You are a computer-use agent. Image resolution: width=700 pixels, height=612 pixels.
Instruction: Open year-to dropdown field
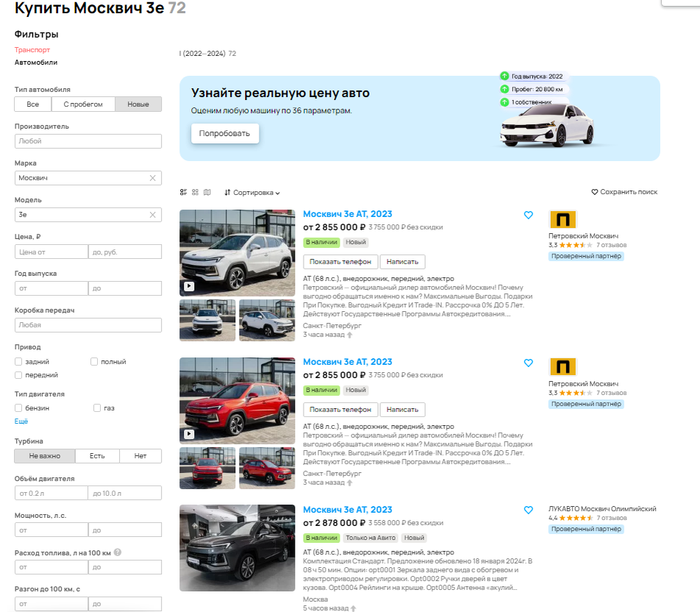125,288
